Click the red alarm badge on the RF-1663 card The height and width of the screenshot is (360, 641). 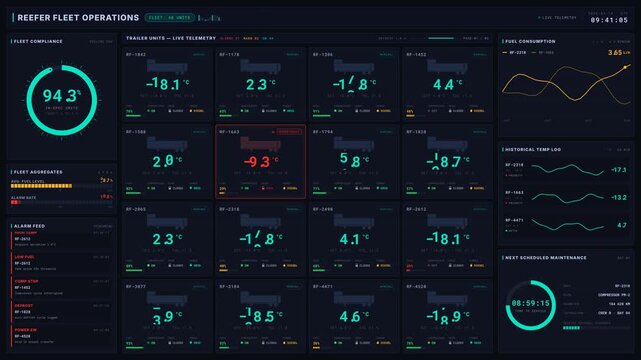(289, 132)
